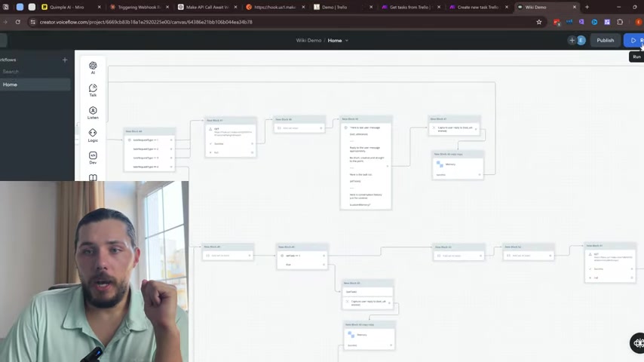This screenshot has height=362, width=644.
Task: Select the getTasks == 1 condition
Action: 302,256
